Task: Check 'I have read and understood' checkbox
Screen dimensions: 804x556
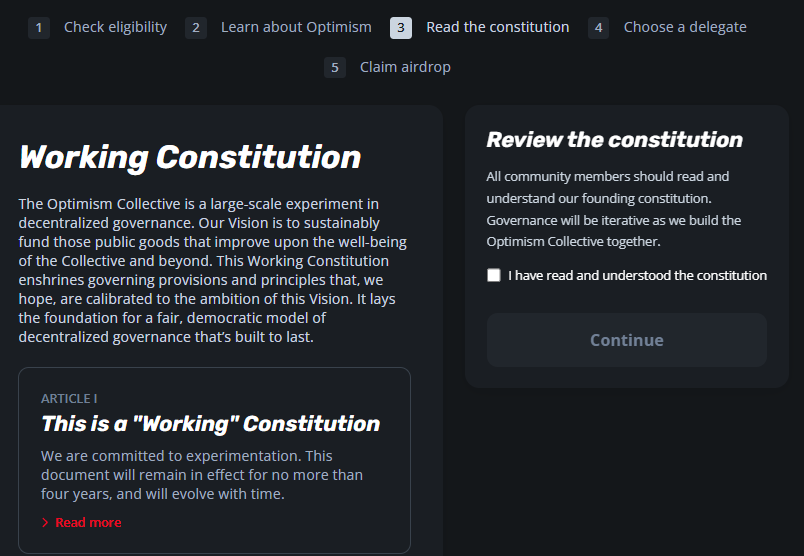Action: pyautogui.click(x=494, y=275)
